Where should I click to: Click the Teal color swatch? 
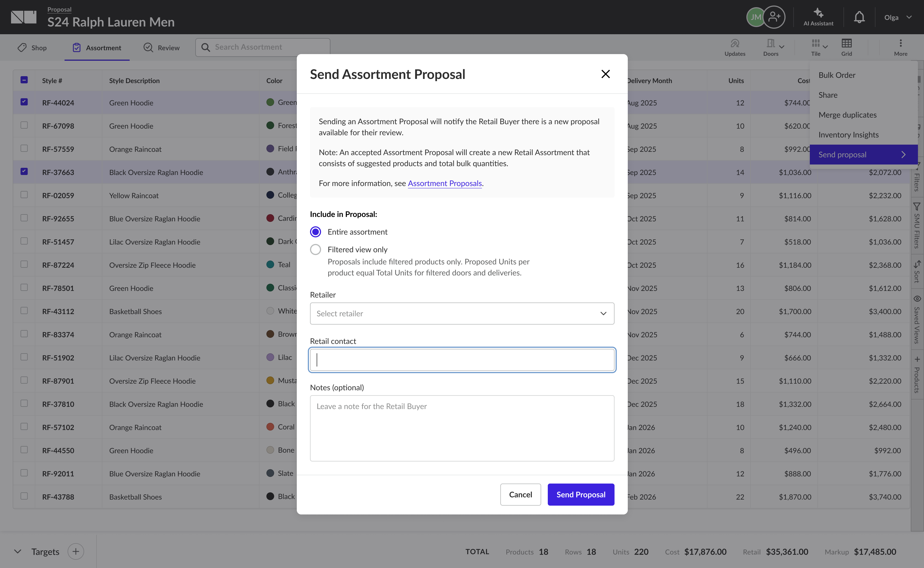point(270,264)
